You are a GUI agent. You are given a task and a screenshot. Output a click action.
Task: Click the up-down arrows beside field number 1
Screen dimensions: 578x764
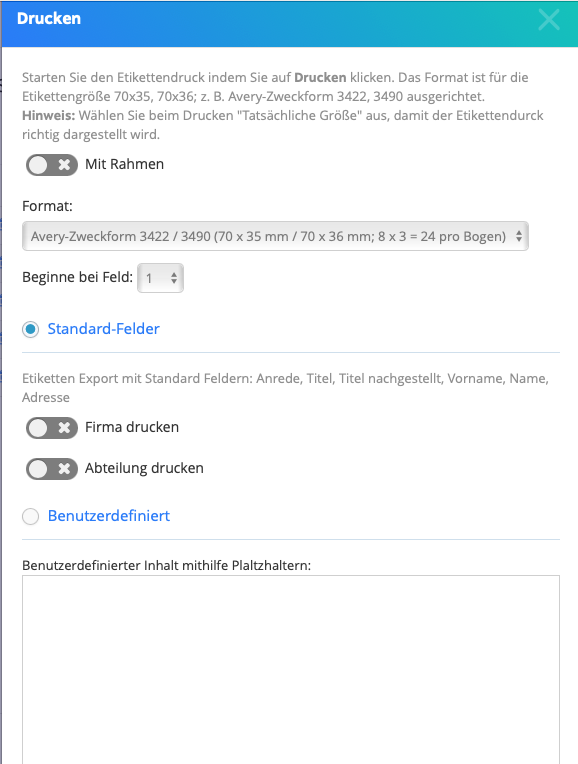coord(173,278)
